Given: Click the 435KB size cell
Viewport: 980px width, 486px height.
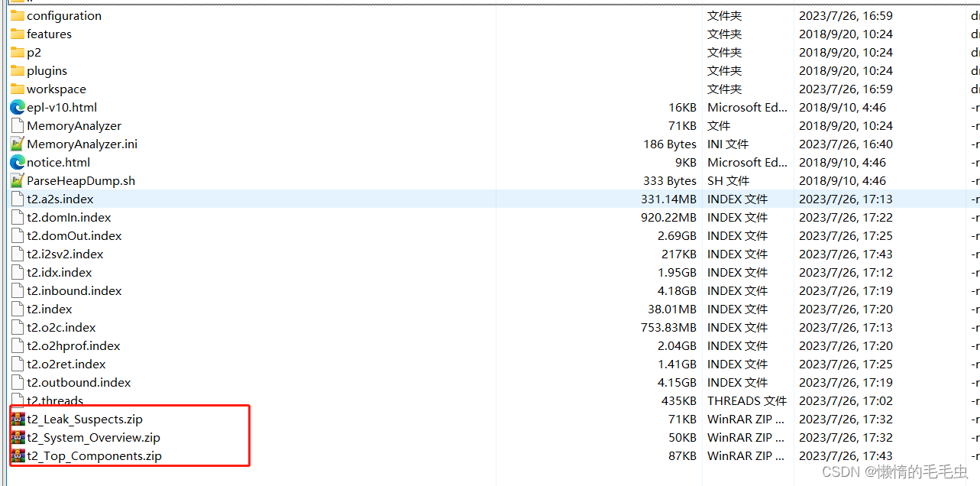Looking at the screenshot, I should [679, 400].
